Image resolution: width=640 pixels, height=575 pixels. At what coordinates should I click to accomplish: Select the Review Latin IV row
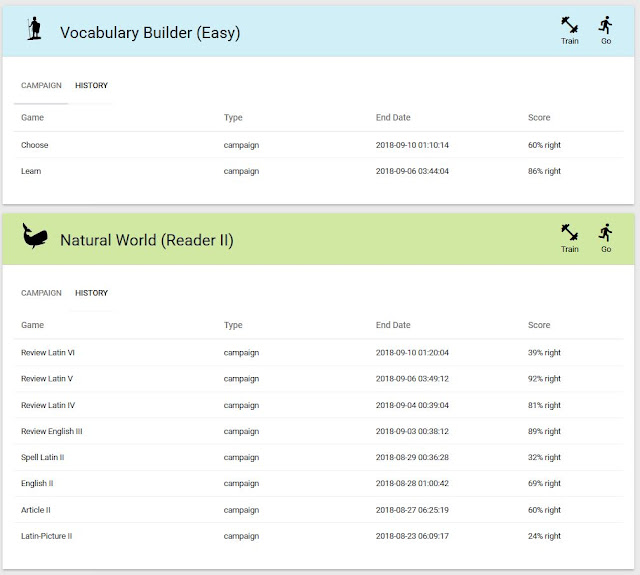[x=319, y=405]
